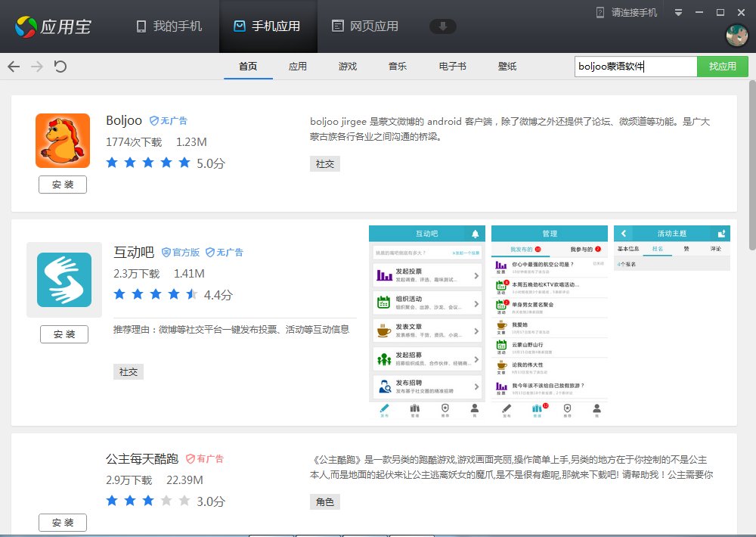The width and height of the screenshot is (756, 537).
Task: Click the back navigation arrow
Action: point(13,67)
